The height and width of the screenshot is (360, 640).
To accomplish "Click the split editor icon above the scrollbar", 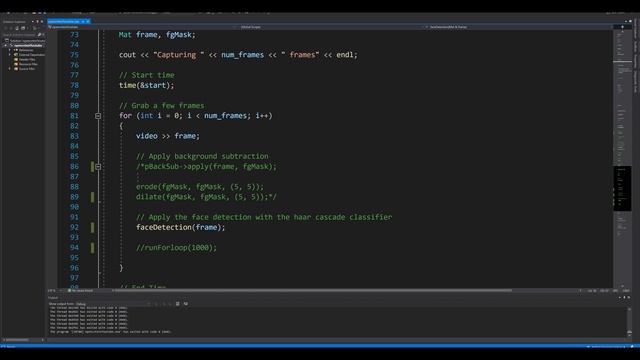I will 622,27.
